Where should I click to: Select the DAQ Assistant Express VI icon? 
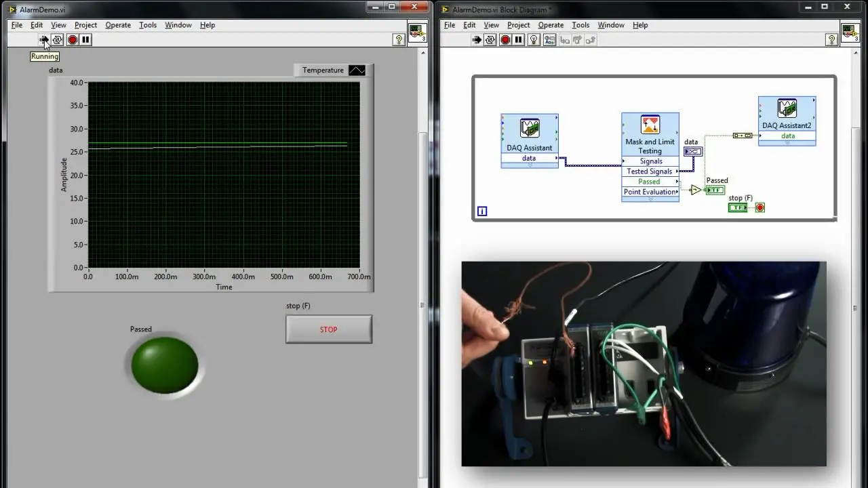click(x=530, y=127)
